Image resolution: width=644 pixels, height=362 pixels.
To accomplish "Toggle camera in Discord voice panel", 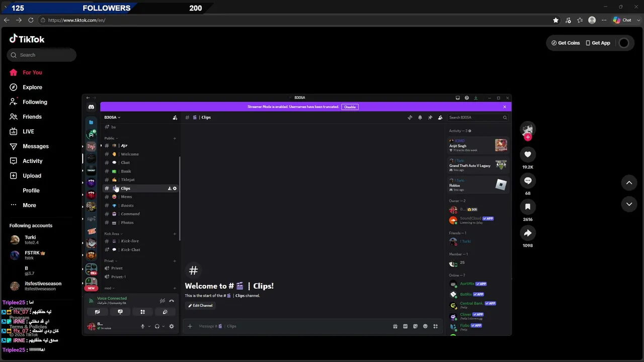I will 98,312.
